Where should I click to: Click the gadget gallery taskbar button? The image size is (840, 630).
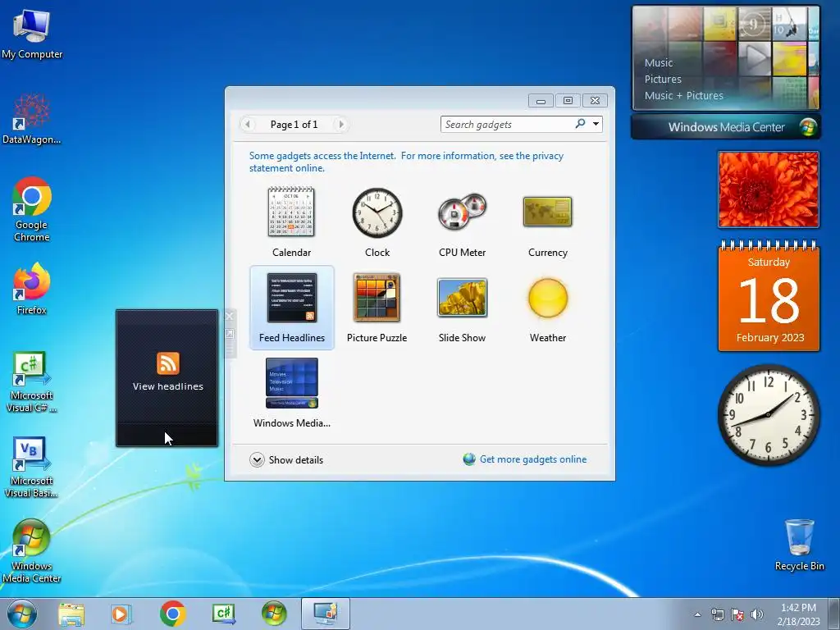coord(325,614)
